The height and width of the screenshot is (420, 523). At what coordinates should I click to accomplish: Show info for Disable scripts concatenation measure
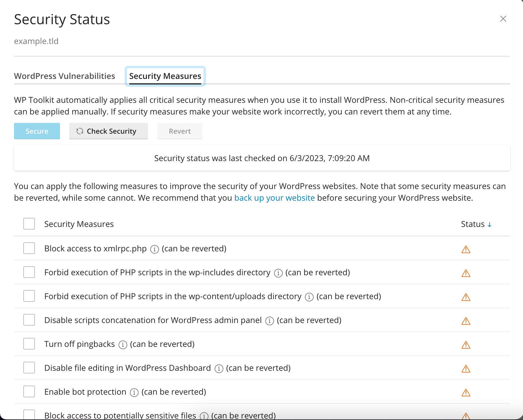269,321
